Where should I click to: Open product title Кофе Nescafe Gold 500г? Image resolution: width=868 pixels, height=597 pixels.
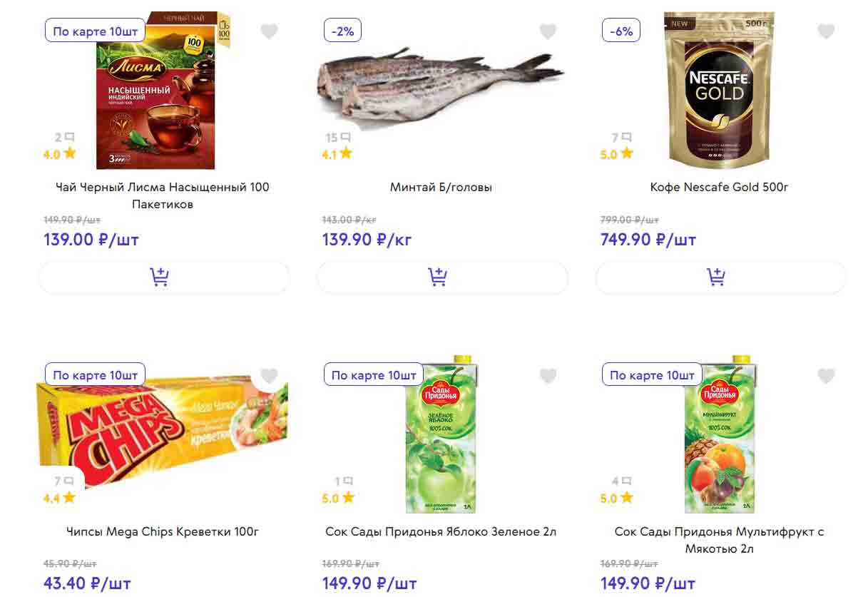tap(719, 188)
